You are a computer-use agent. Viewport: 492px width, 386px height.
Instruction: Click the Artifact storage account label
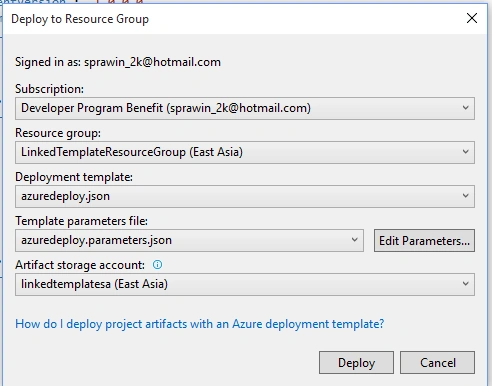pos(80,265)
